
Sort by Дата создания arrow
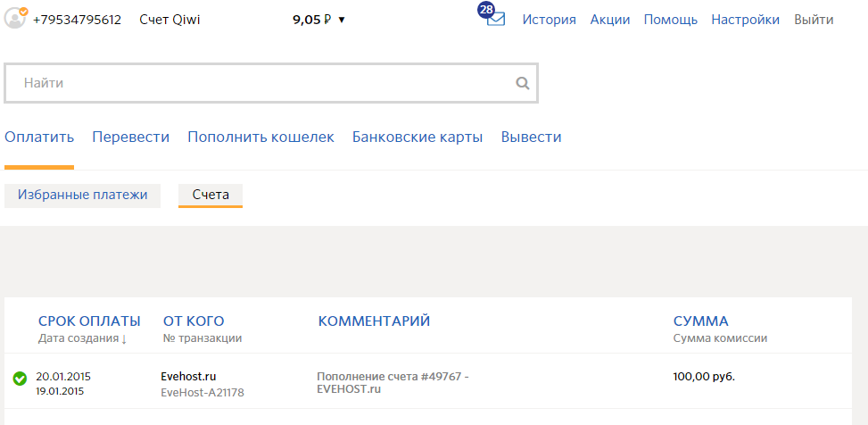coord(124,338)
